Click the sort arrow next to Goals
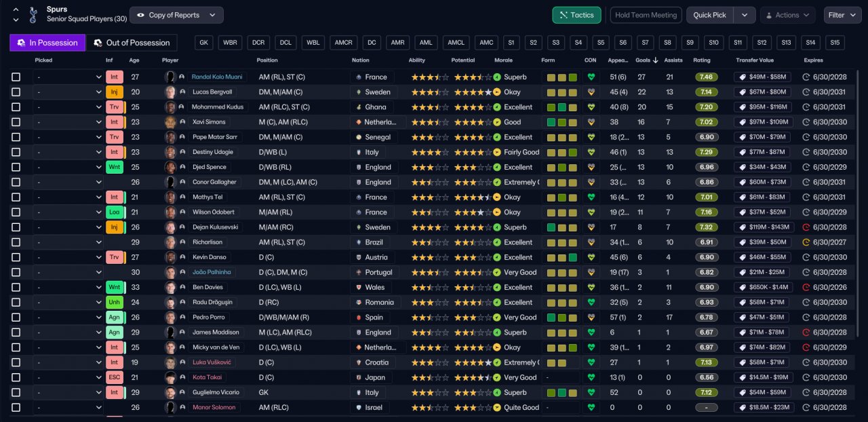868x422 pixels. 656,60
